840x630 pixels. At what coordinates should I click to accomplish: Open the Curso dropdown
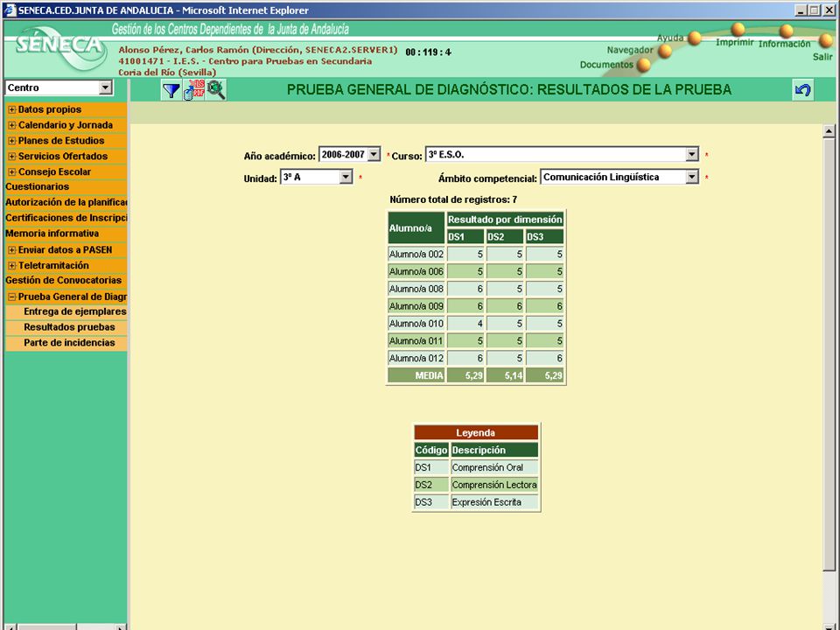coord(692,154)
